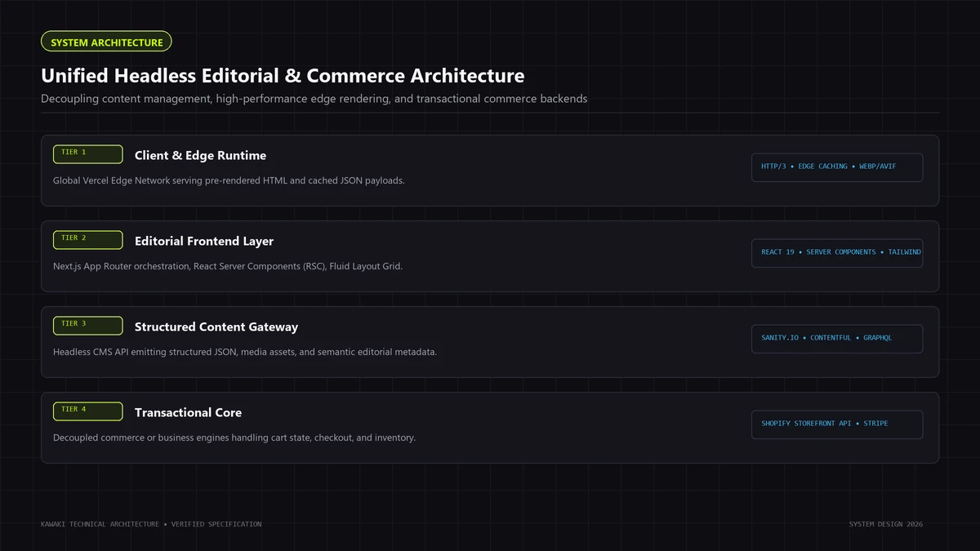This screenshot has height=551, width=980.
Task: Click the Decoupled commerce or business engines description
Action: 234,438
